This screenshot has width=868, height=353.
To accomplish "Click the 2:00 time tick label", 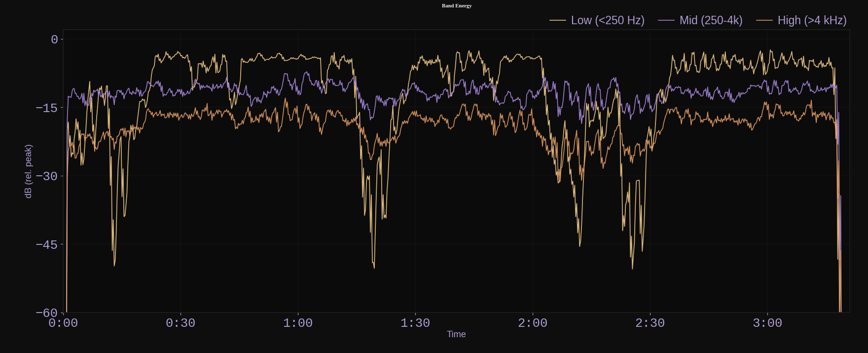I will [533, 323].
